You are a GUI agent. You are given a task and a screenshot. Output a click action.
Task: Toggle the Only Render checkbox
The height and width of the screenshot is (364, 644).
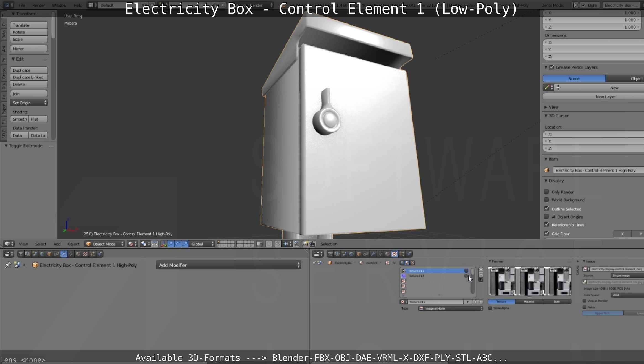coord(546,192)
